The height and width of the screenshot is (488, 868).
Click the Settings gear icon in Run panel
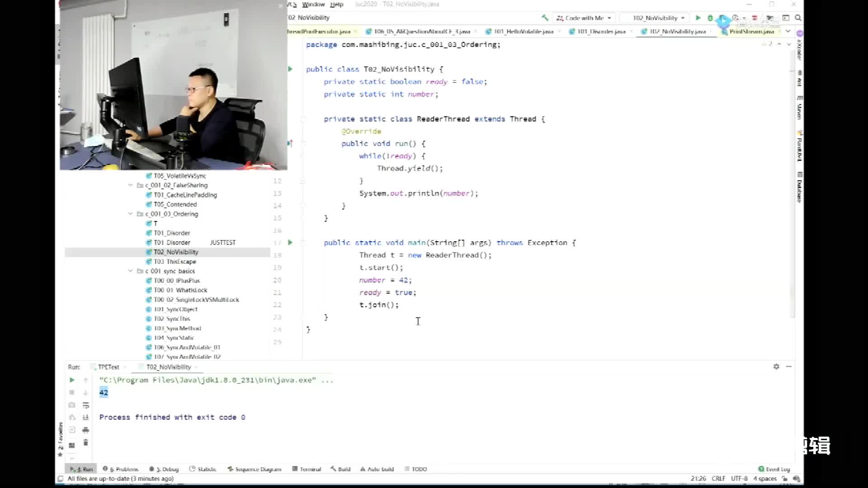coord(776,366)
